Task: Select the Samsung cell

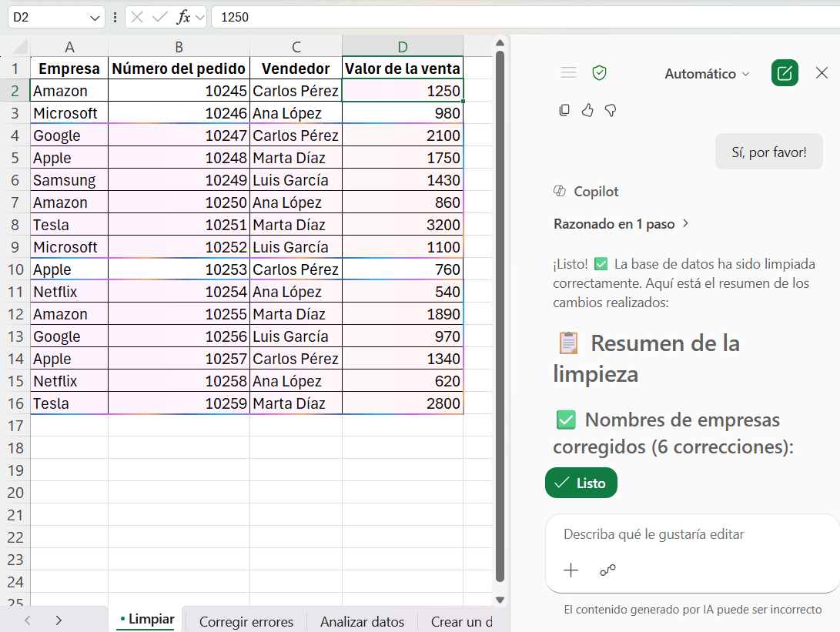Action: (x=69, y=180)
